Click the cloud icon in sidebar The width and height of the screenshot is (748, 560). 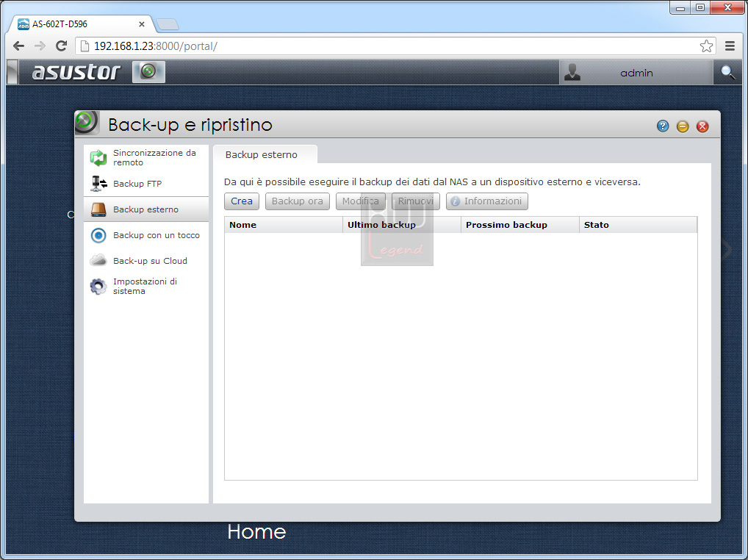98,260
